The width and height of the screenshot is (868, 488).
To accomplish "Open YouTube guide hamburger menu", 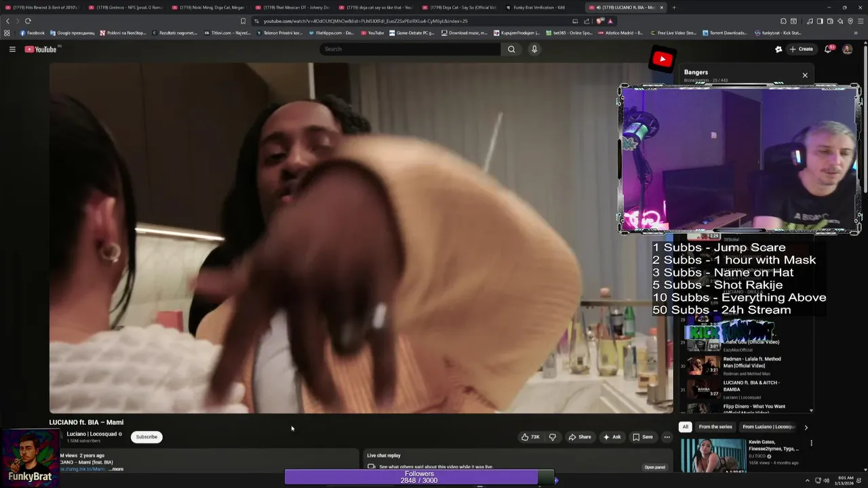I will (12, 49).
